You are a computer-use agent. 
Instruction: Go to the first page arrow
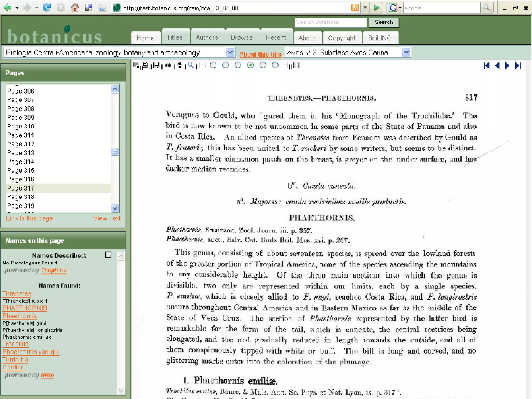point(487,66)
